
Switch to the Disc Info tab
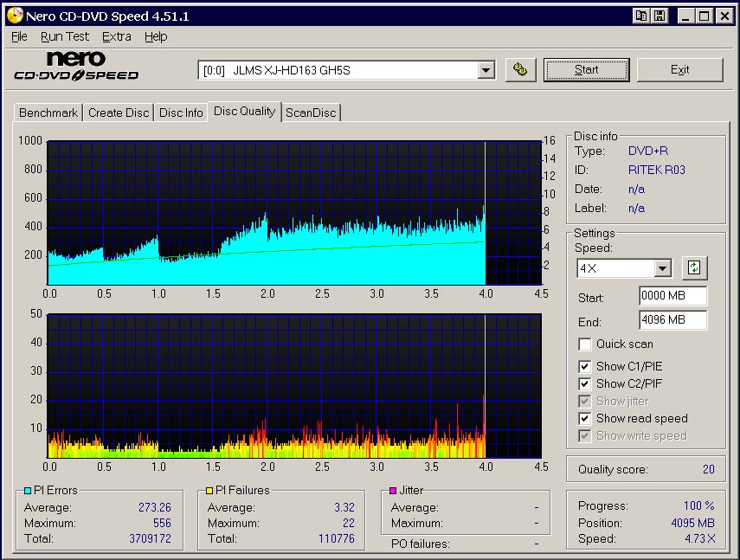(181, 113)
